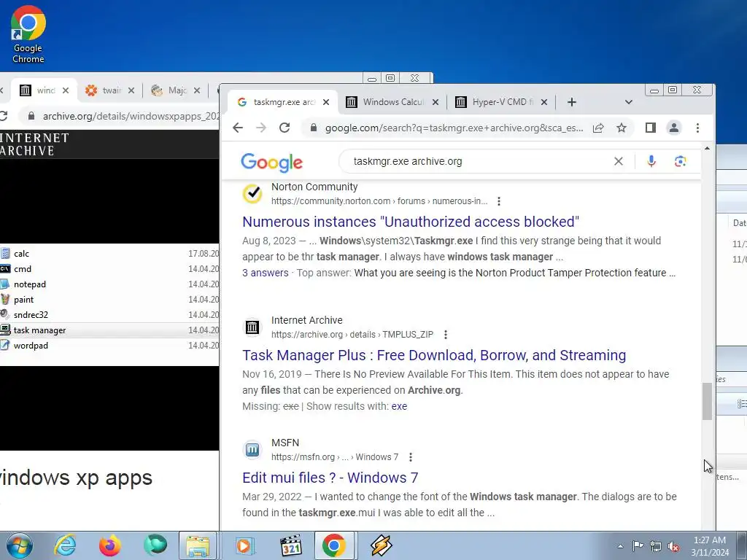The width and height of the screenshot is (747, 560).
Task: Switch to Chrome on taskbar
Action: 334,545
